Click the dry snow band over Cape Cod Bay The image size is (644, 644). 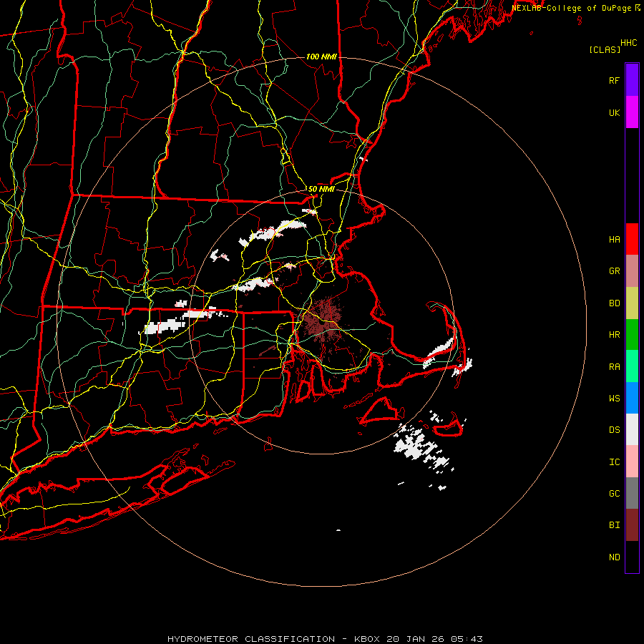(x=439, y=352)
